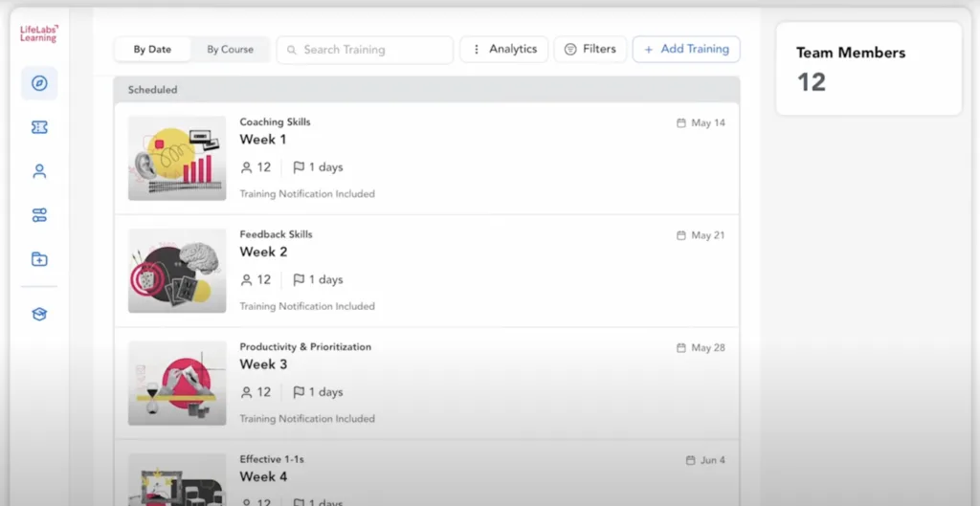Click the calendar icon next to May 14
Image resolution: width=980 pixels, height=506 pixels.
pyautogui.click(x=681, y=123)
